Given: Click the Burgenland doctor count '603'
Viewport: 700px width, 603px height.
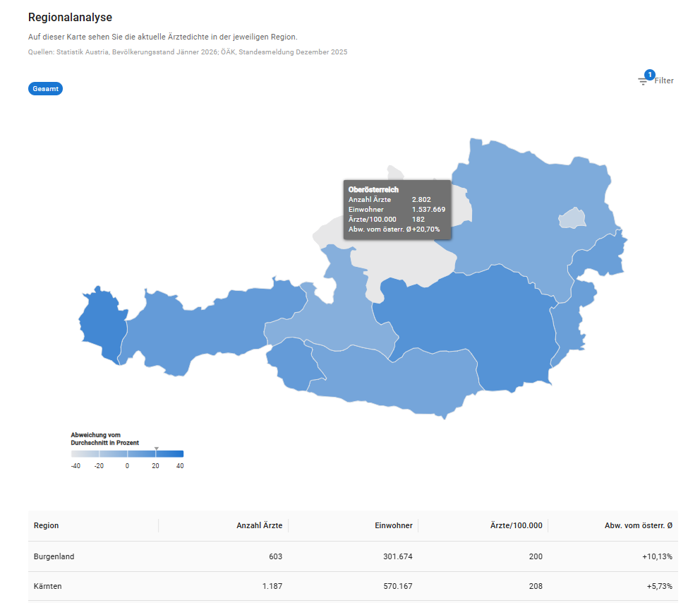Looking at the screenshot, I should (x=275, y=556).
